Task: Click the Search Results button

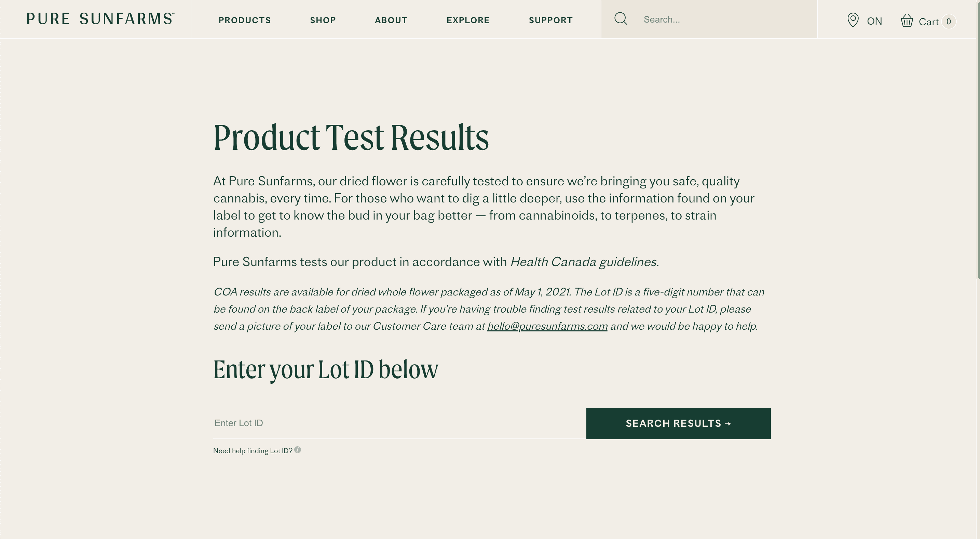Action: 678,423
